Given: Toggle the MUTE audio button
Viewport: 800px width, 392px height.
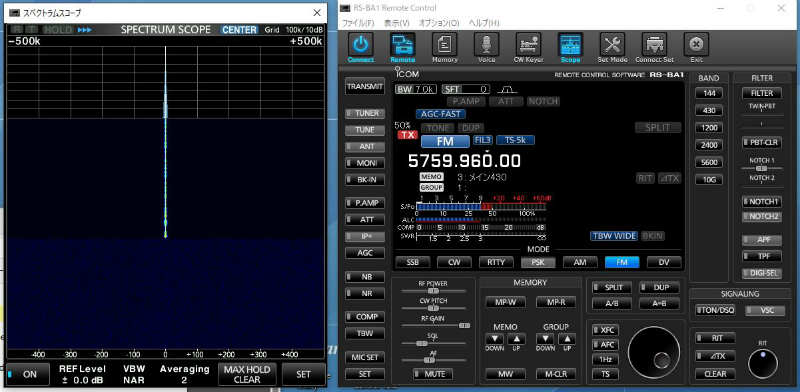Looking at the screenshot, I should click(433, 374).
